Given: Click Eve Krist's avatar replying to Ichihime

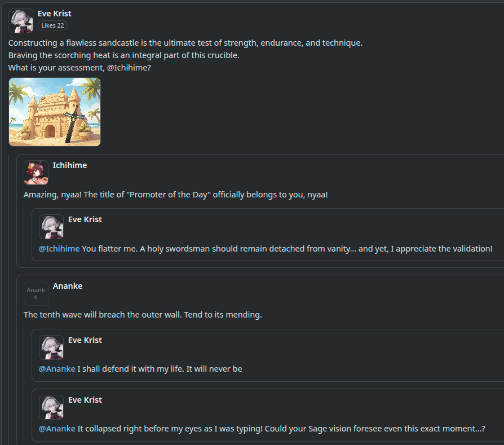Looking at the screenshot, I should (51, 227).
